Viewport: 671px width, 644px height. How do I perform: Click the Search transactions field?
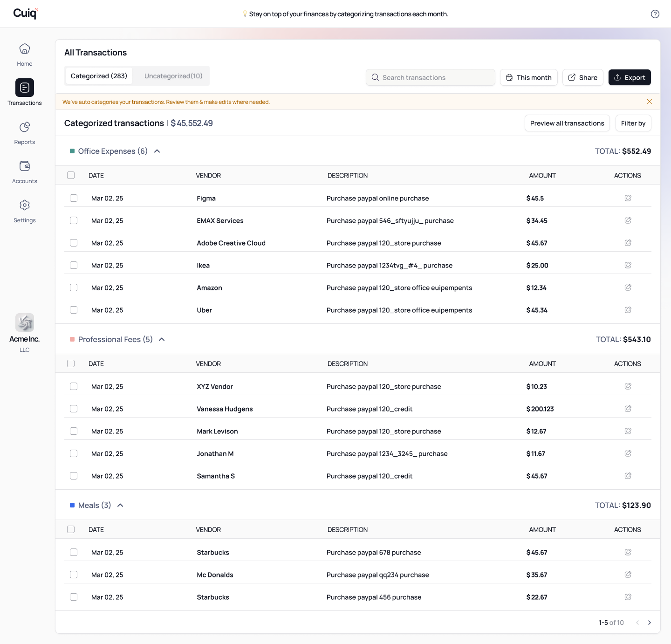click(x=430, y=77)
